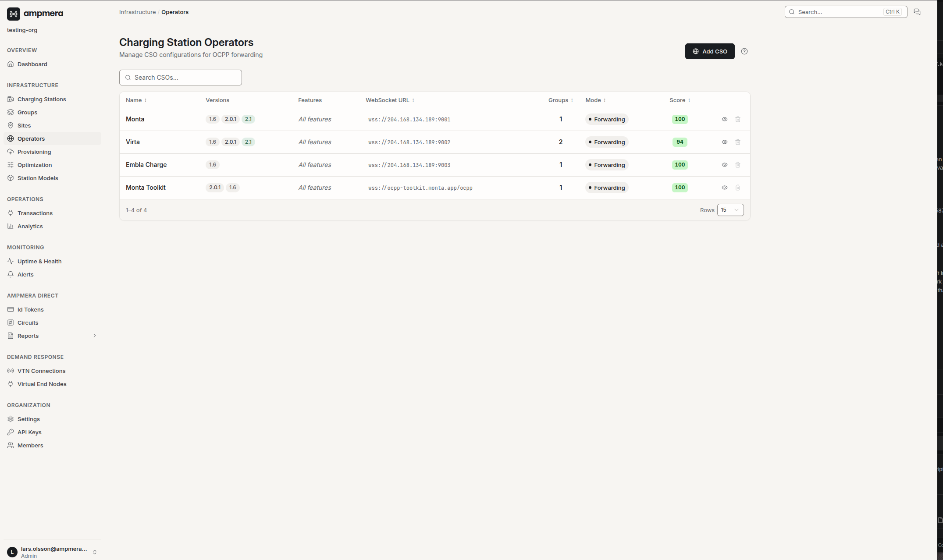Open Virtual End Nodes page
The image size is (943, 560).
tap(52, 384)
